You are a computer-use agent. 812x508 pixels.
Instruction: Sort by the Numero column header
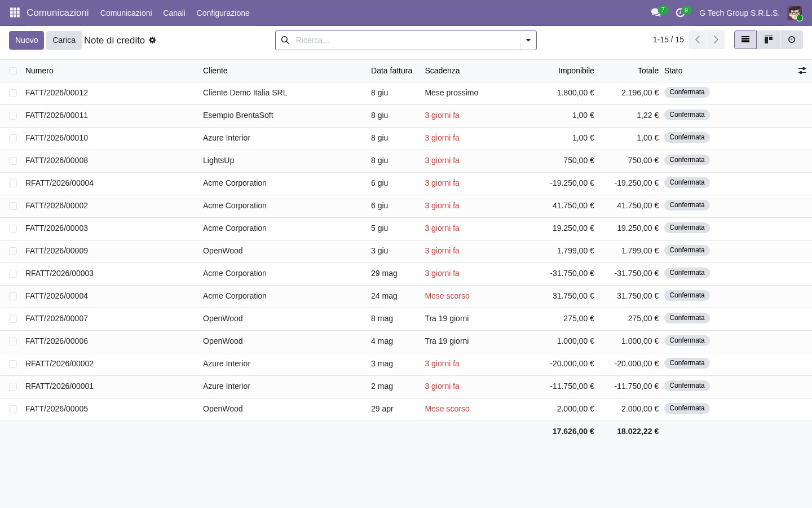(39, 71)
